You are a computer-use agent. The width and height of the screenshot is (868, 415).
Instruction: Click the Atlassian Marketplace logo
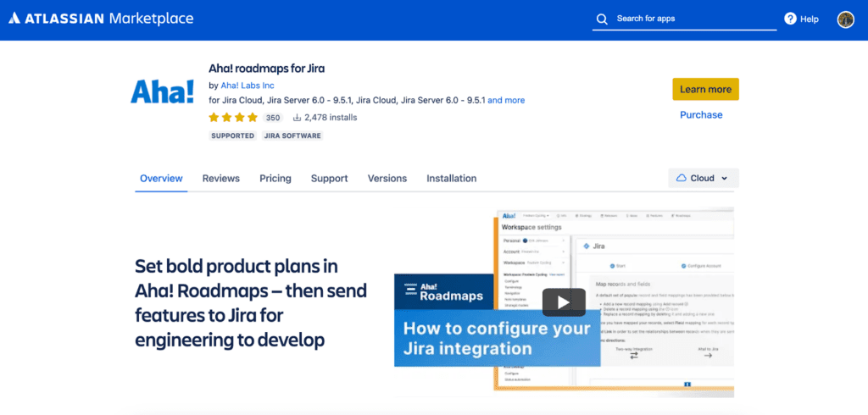pos(102,19)
